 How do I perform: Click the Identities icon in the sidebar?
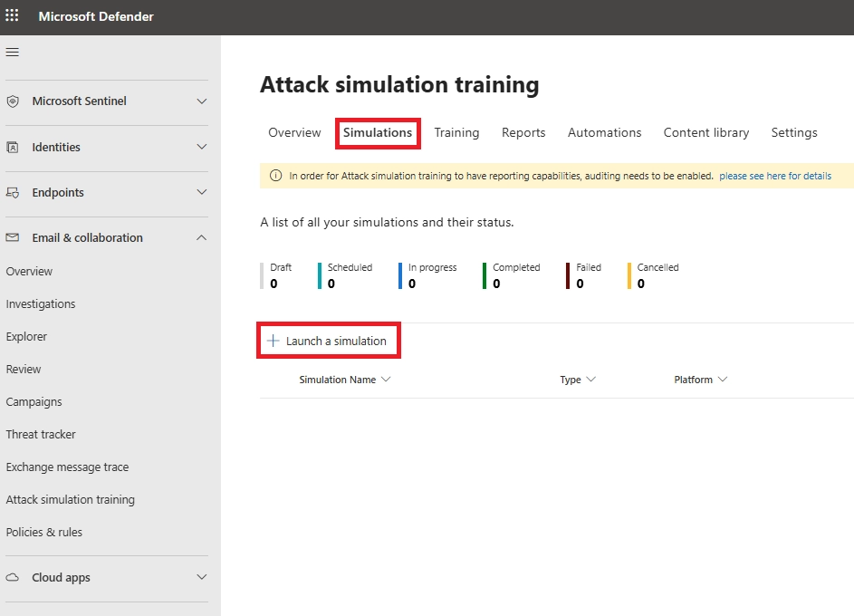tap(12, 147)
